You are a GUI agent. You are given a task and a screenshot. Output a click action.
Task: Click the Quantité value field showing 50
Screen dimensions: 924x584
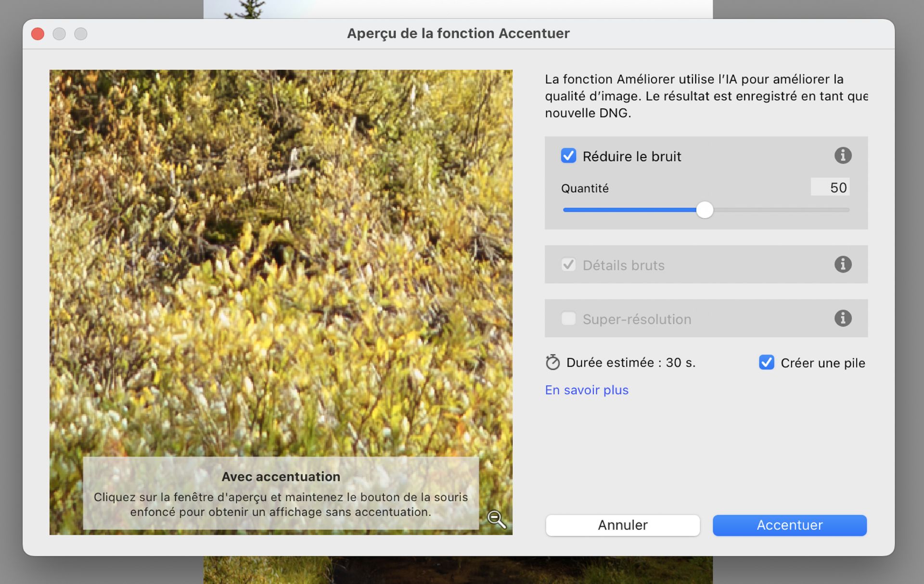[830, 187]
